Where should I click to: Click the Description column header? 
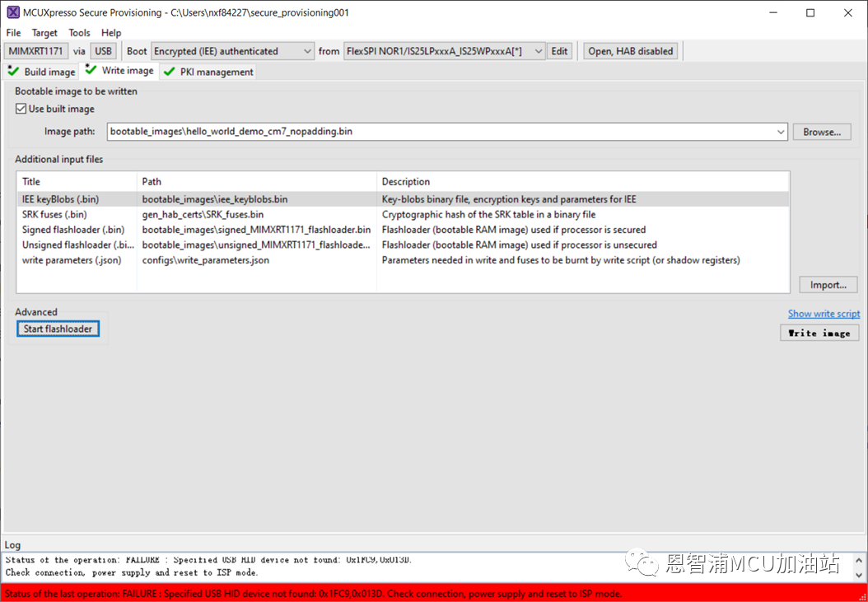coord(583,182)
